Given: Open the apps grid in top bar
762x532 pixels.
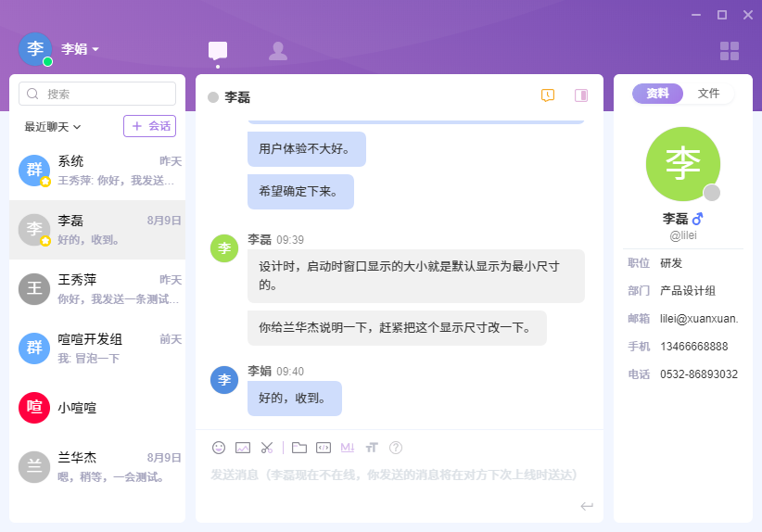Looking at the screenshot, I should (x=730, y=51).
